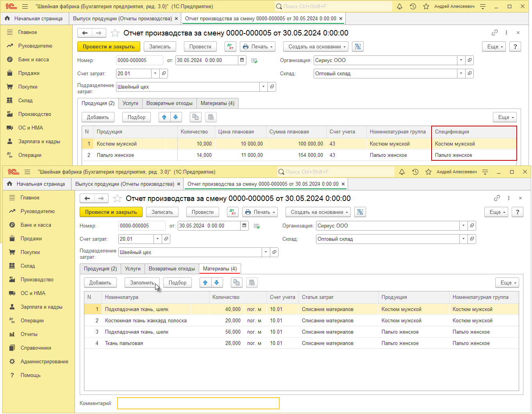Expand Счет затрат dropdown in lower window

(158, 239)
